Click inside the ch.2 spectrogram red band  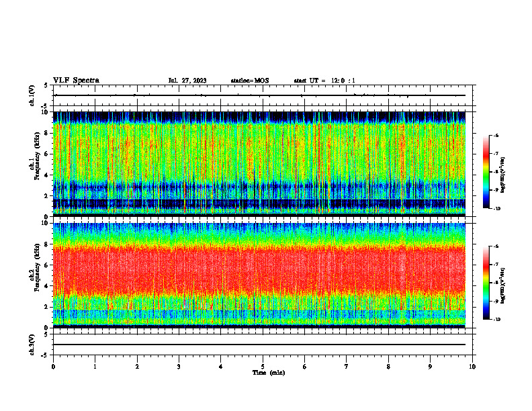coord(259,269)
